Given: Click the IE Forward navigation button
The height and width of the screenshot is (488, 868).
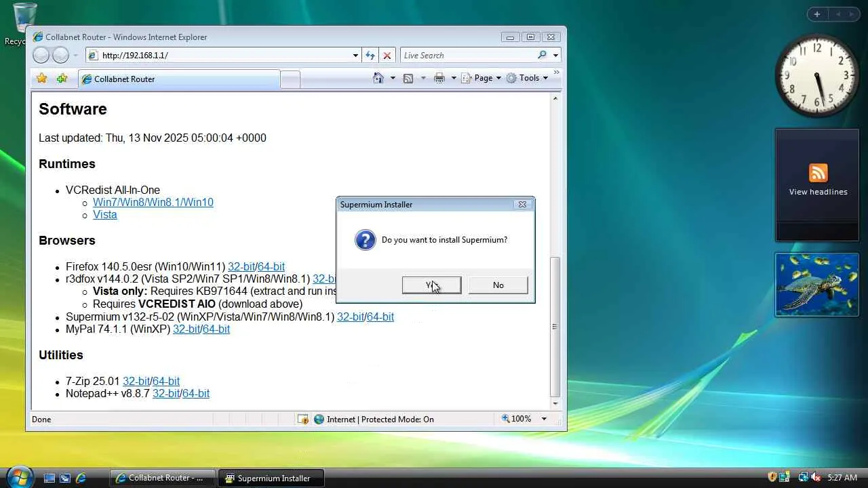Looking at the screenshot, I should 61,56.
